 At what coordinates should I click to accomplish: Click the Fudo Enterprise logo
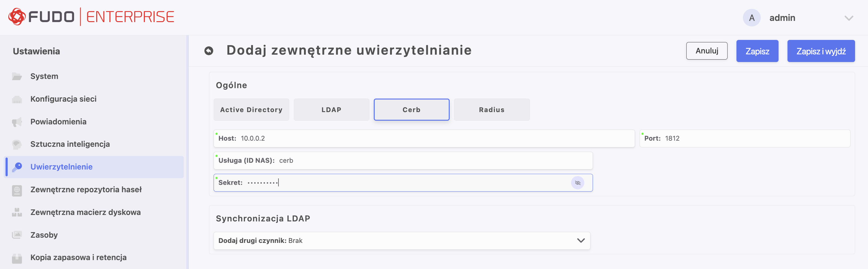pos(91,17)
